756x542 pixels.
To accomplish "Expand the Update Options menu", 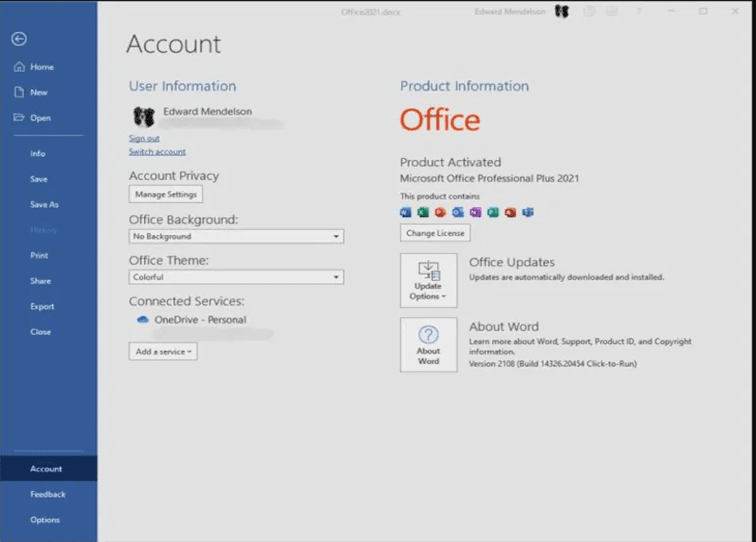I will point(429,281).
